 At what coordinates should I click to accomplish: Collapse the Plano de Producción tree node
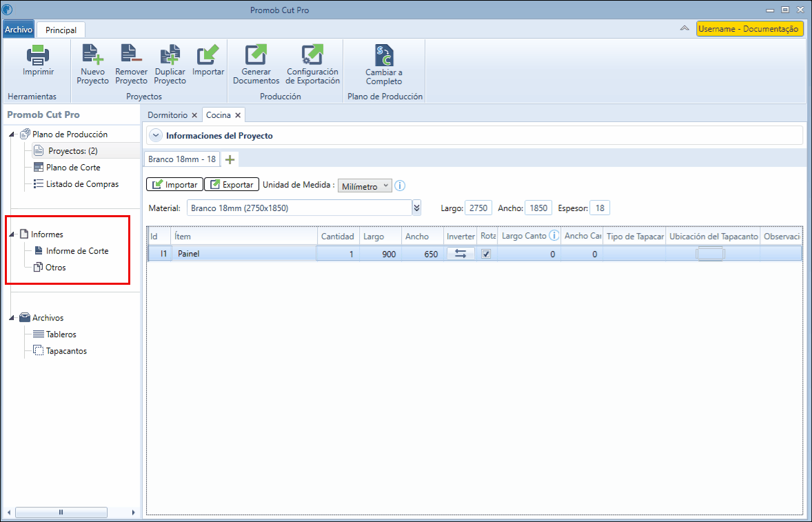click(12, 134)
